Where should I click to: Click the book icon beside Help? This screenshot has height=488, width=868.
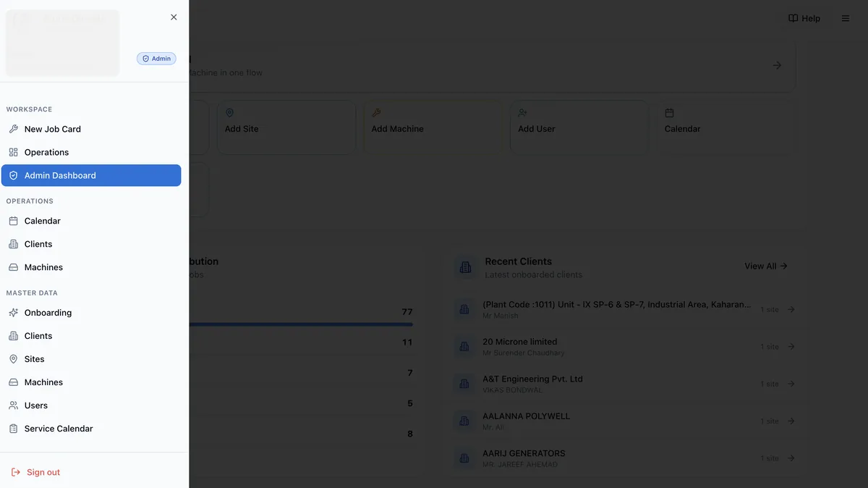[x=793, y=18]
